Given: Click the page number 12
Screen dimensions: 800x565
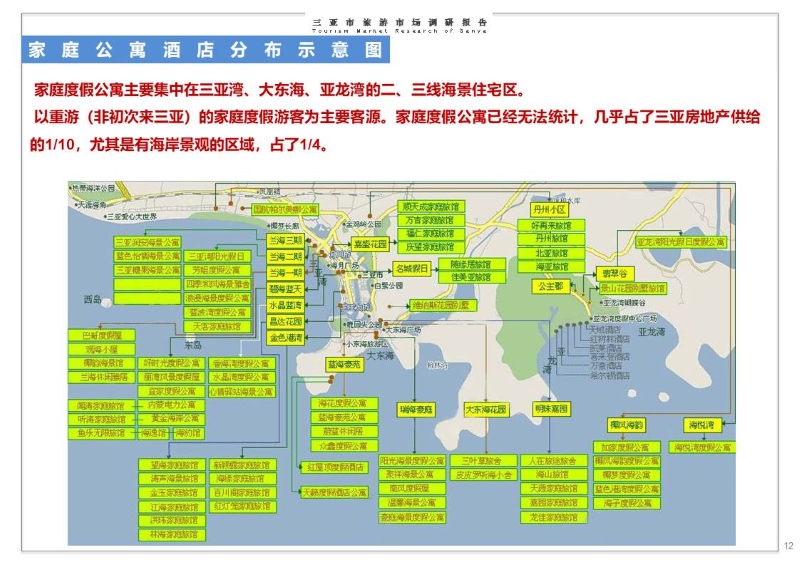Looking at the screenshot, I should point(787,545).
